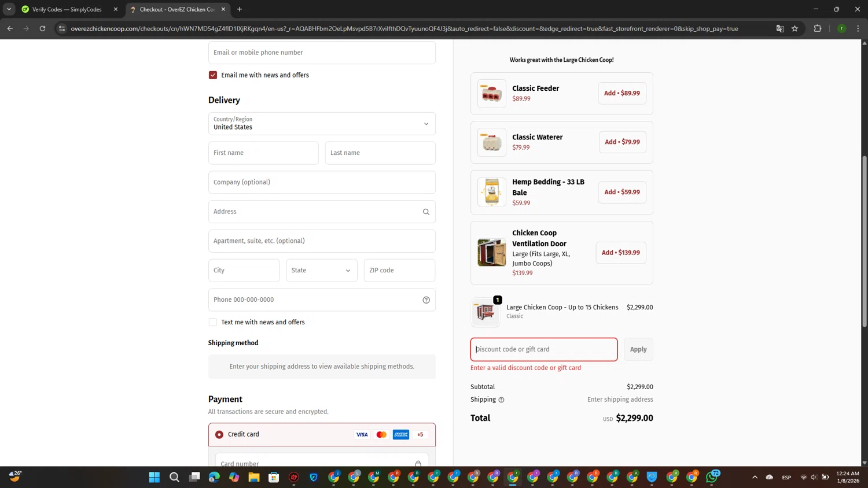The image size is (868, 488).
Task: Add the Classic Waterer for $79.99
Action: [x=623, y=142]
